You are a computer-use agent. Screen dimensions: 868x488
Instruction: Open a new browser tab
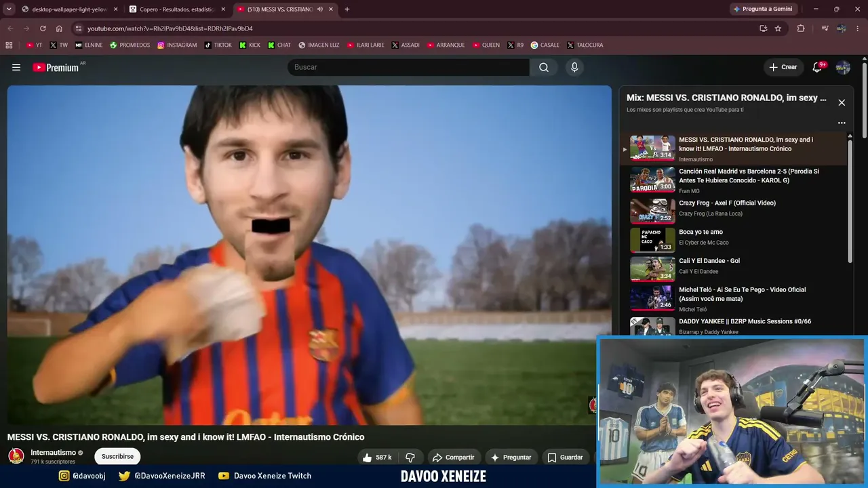347,9
